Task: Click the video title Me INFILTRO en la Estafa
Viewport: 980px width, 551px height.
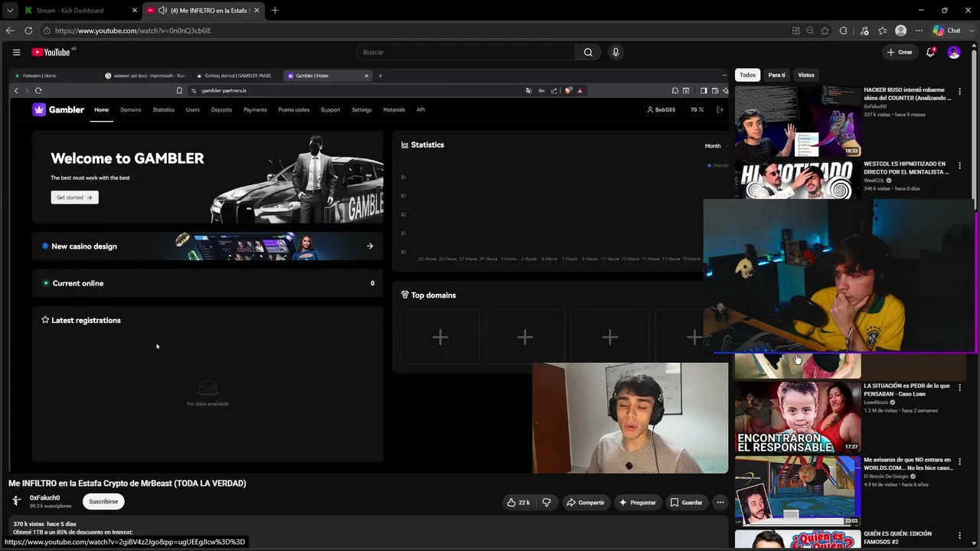Action: [127, 484]
